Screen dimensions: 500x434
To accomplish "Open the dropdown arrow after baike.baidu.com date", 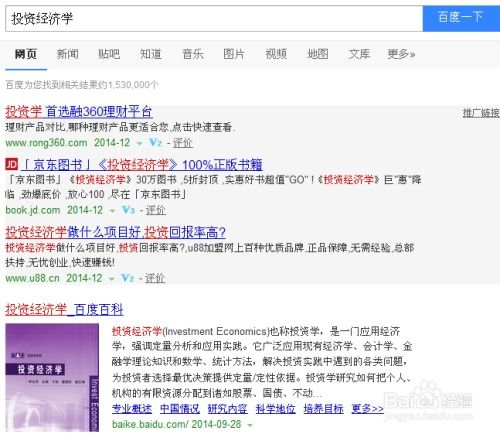I will pos(250,425).
